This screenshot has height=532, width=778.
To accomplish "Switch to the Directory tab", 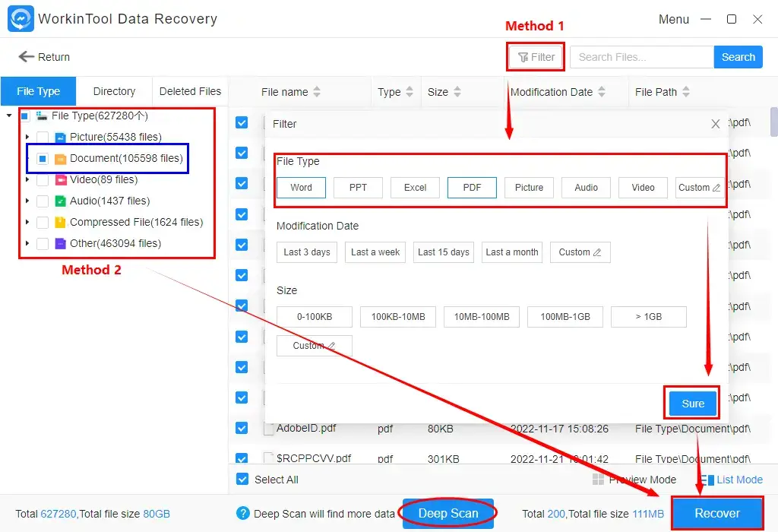I will [x=114, y=91].
